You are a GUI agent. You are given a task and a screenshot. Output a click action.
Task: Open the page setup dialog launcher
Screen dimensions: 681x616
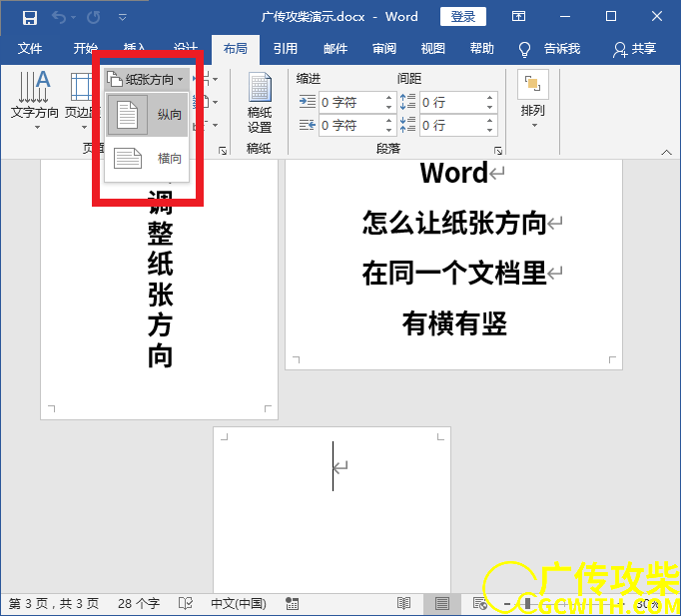(x=223, y=151)
